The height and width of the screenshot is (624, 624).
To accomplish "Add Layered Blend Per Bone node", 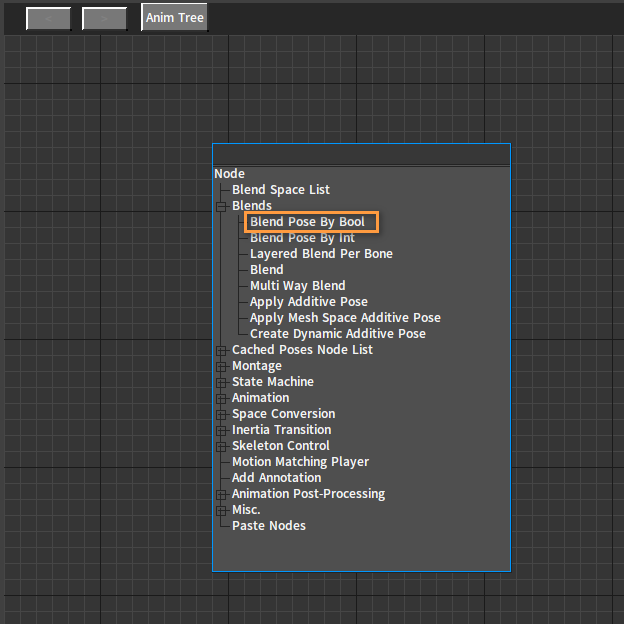I will [321, 254].
